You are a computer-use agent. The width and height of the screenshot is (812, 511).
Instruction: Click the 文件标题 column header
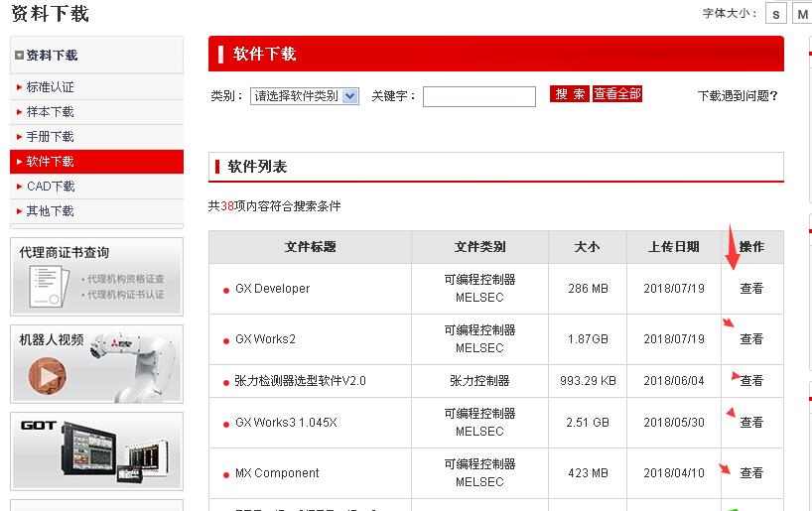pyautogui.click(x=310, y=247)
